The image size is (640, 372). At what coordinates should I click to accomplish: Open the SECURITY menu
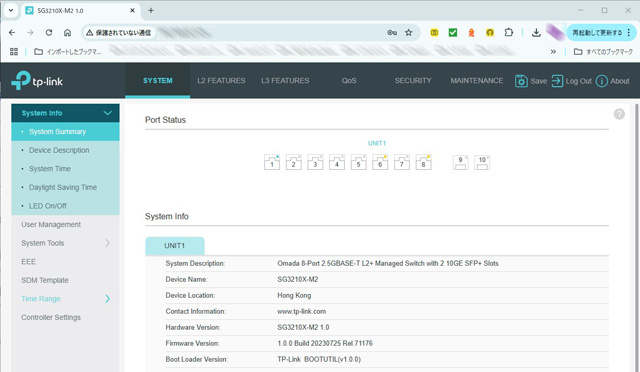(413, 80)
